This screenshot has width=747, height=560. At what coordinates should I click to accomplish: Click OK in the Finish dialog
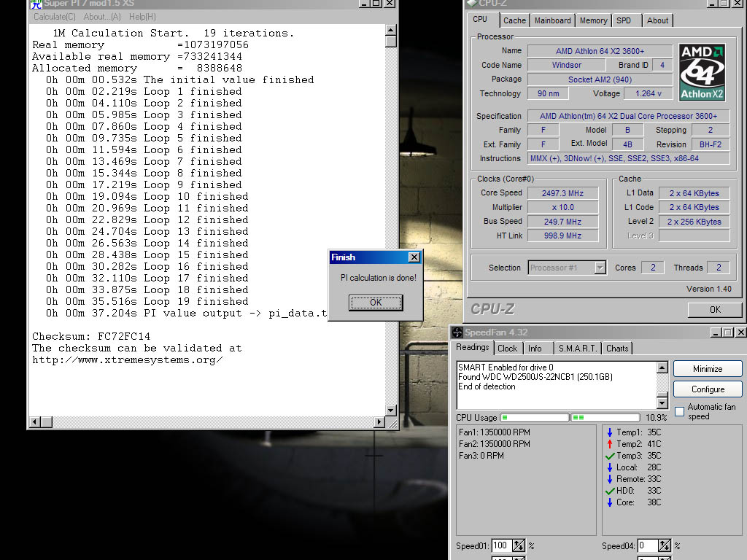[x=376, y=303]
